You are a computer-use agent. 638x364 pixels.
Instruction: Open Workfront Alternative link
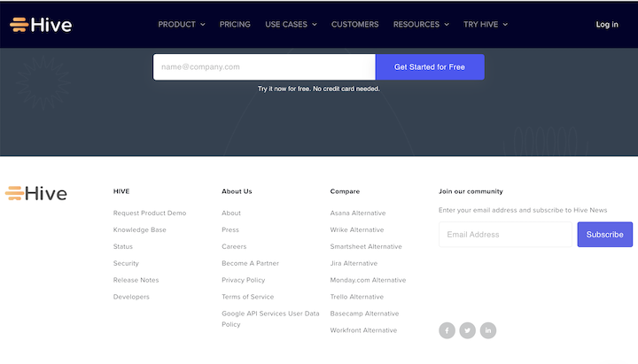pyautogui.click(x=363, y=330)
